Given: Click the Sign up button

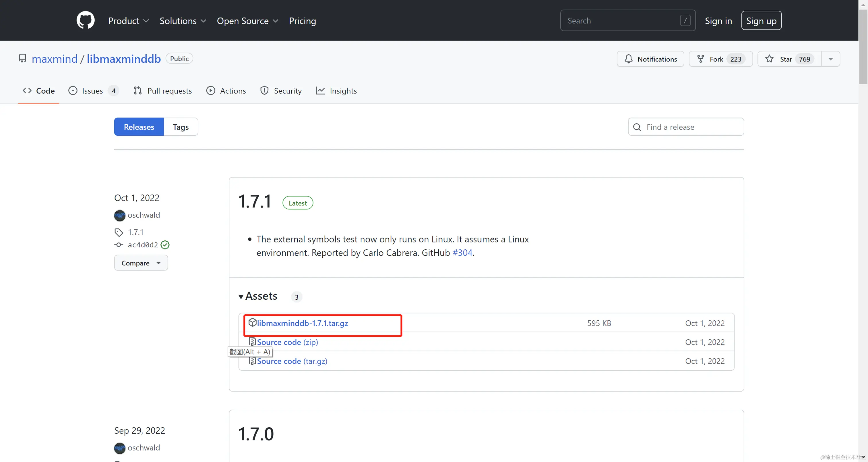Looking at the screenshot, I should click(761, 20).
